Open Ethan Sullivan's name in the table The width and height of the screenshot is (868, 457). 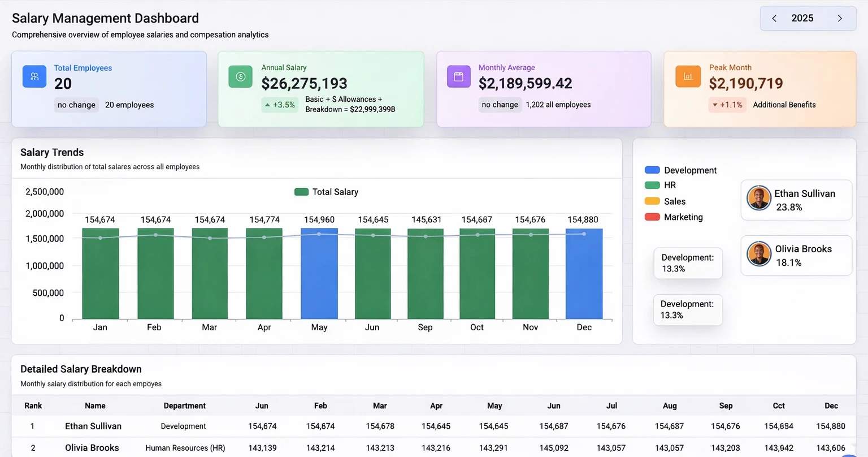tap(93, 426)
